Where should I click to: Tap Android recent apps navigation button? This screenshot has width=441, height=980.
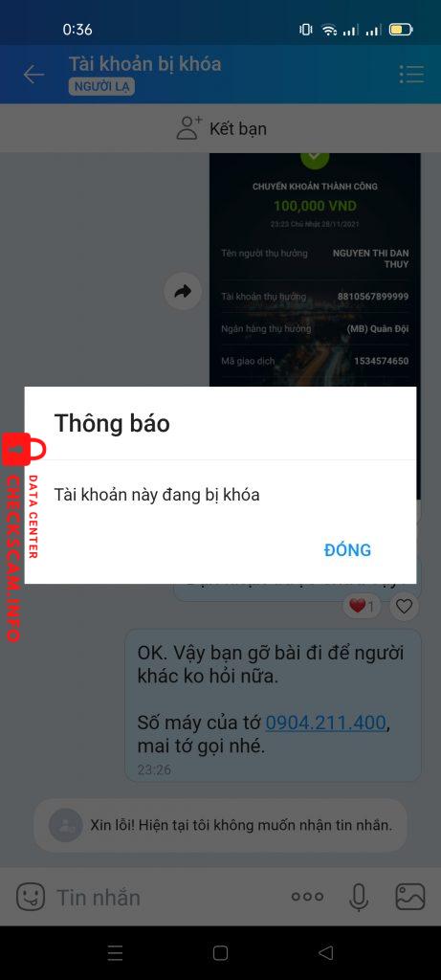115,952
